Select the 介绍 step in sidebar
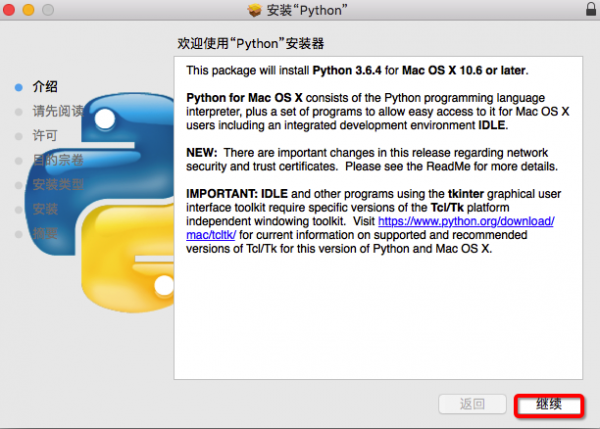This screenshot has width=600, height=429. [45, 87]
